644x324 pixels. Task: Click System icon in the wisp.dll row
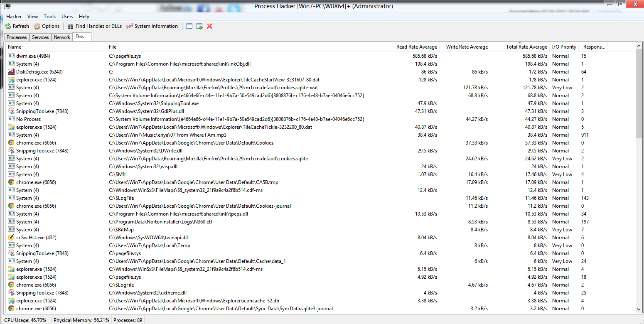coord(11,167)
